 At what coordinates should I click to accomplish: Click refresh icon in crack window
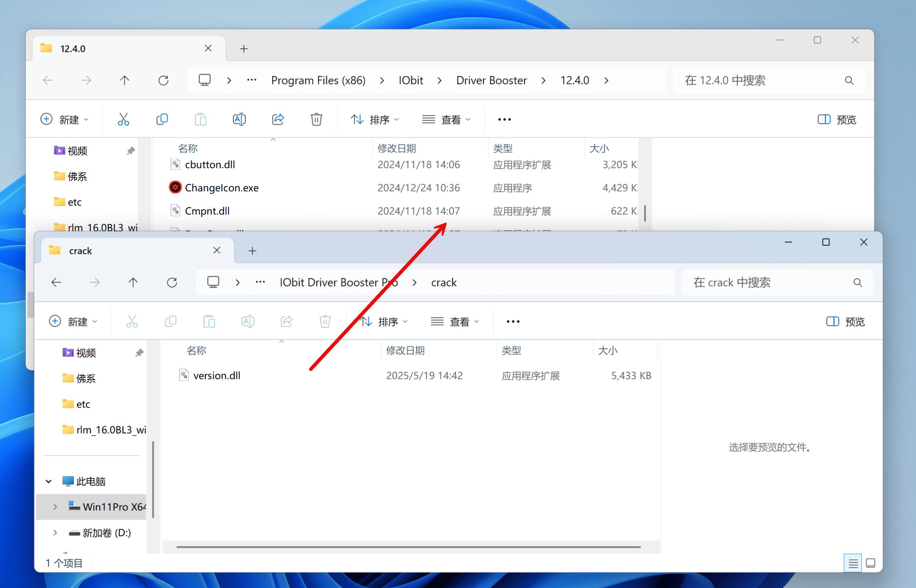pyautogui.click(x=172, y=283)
